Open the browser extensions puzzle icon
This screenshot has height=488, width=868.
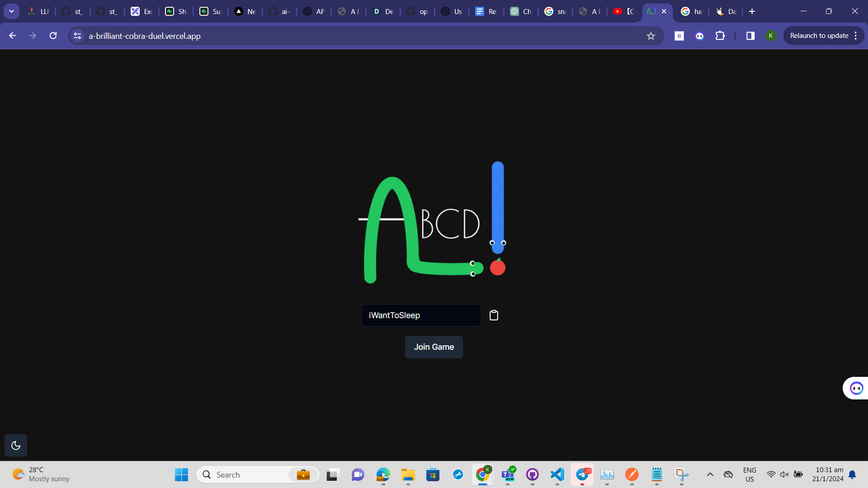pos(720,36)
